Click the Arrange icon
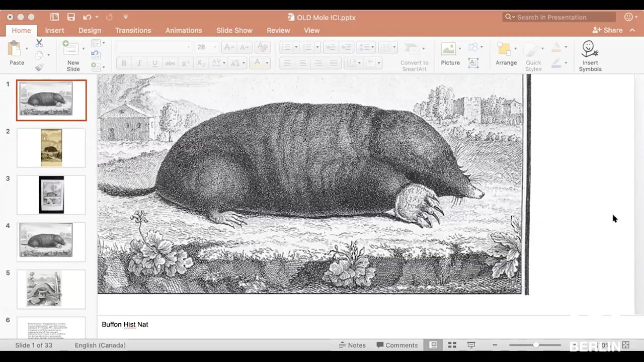 point(504,49)
